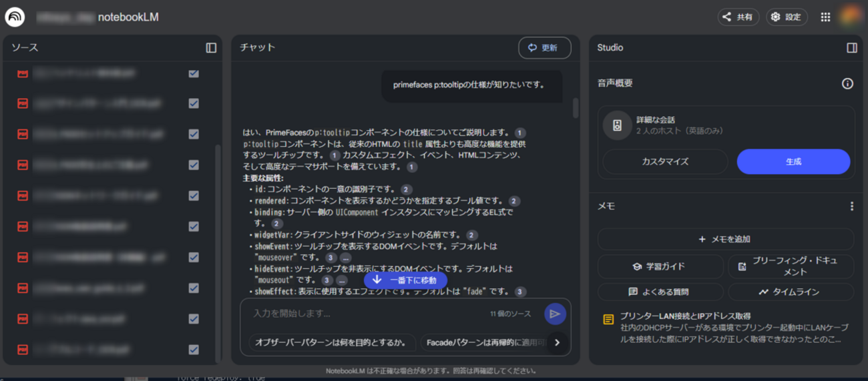Uncheck the sixth visible source checkbox

tap(194, 226)
